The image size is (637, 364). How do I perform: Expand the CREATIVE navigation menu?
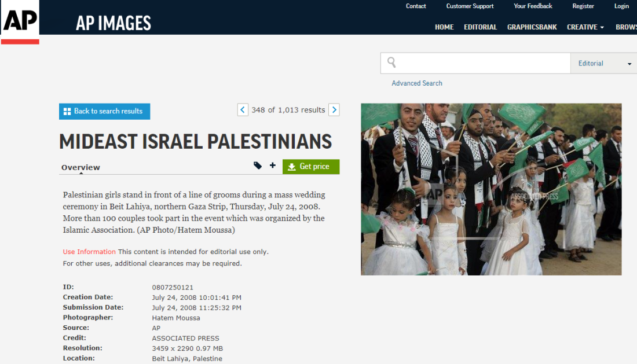tap(585, 27)
